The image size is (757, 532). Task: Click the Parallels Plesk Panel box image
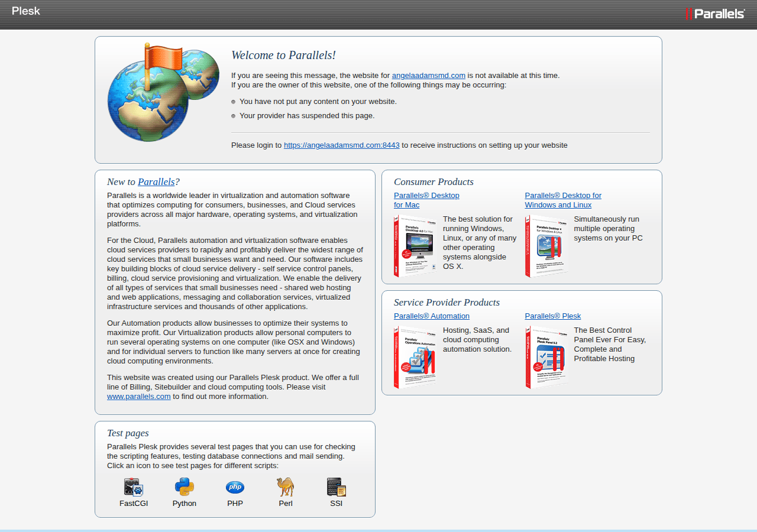tap(546, 357)
